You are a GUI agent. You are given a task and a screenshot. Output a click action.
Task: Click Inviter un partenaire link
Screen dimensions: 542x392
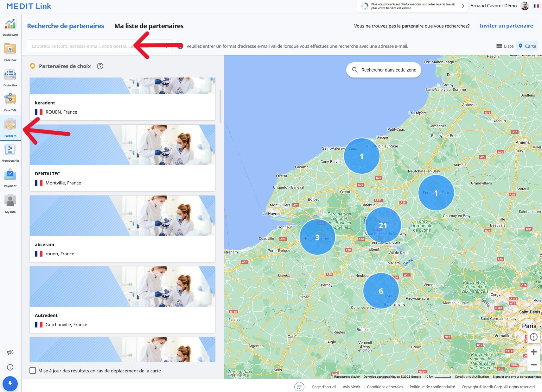click(506, 26)
